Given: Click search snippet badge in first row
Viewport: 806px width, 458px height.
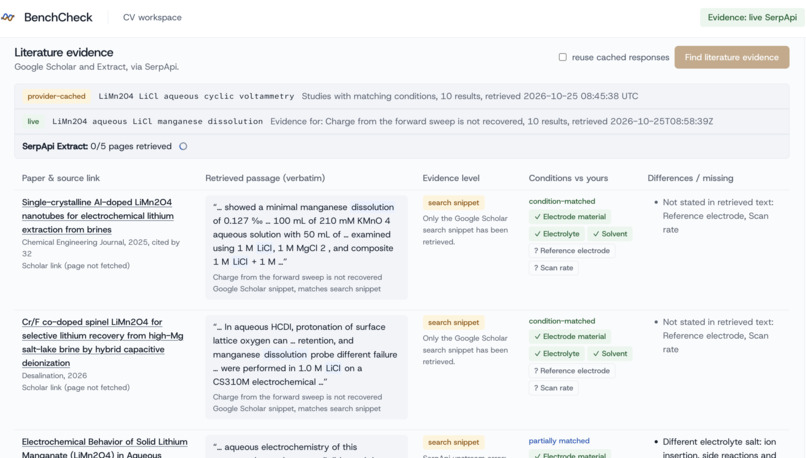Looking at the screenshot, I should point(453,203).
